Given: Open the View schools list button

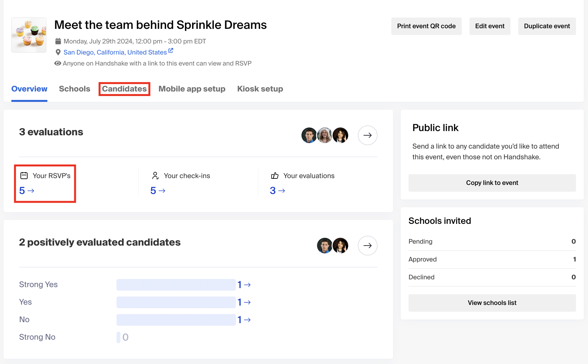Looking at the screenshot, I should [x=492, y=303].
